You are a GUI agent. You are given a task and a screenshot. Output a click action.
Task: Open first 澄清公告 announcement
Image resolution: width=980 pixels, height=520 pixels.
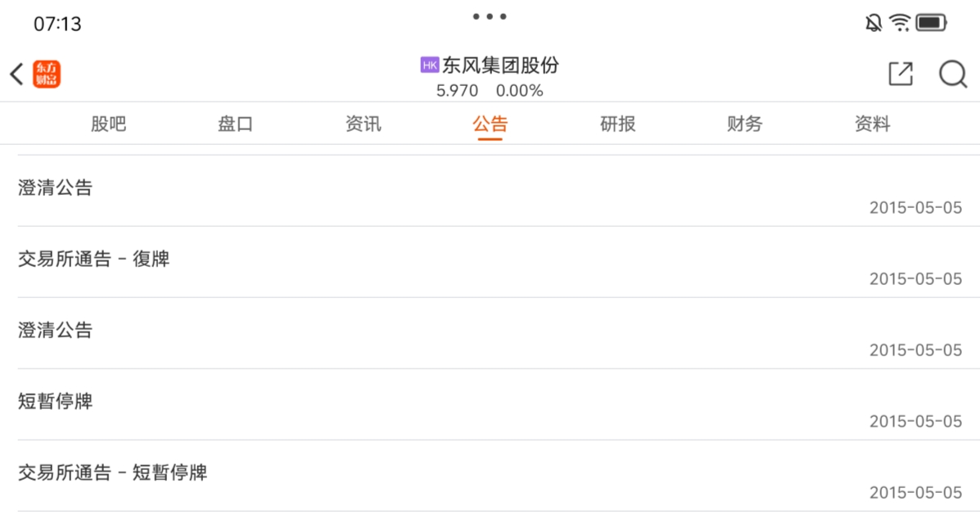[490, 192]
